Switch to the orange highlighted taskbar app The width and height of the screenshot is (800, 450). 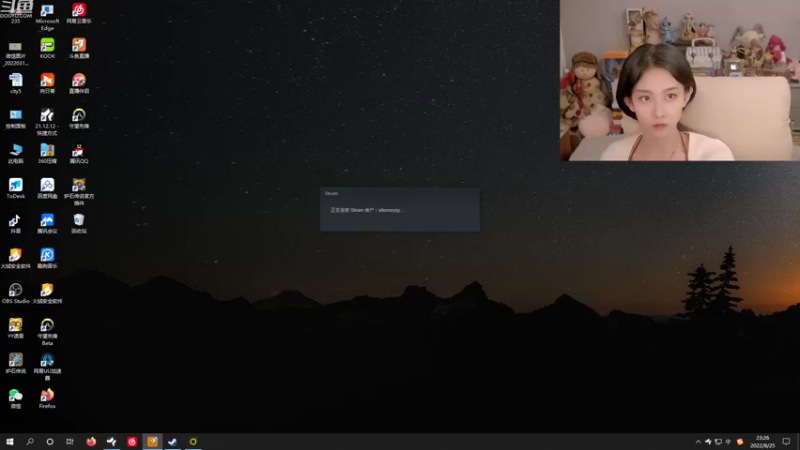coord(152,442)
